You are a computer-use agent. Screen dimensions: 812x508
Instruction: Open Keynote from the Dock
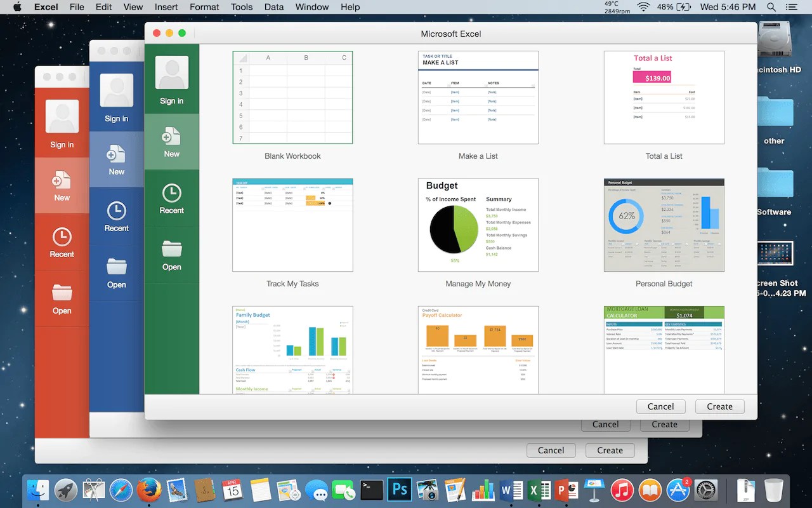[594, 490]
